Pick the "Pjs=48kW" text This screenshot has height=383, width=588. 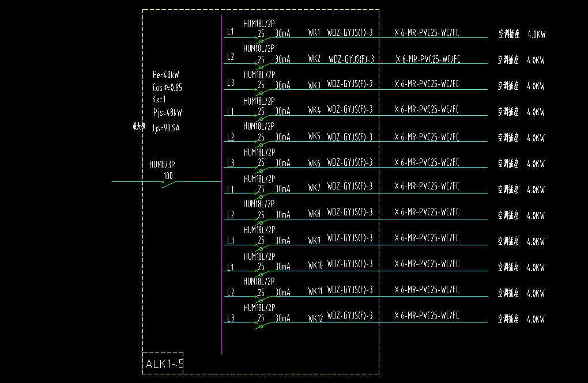coord(168,112)
